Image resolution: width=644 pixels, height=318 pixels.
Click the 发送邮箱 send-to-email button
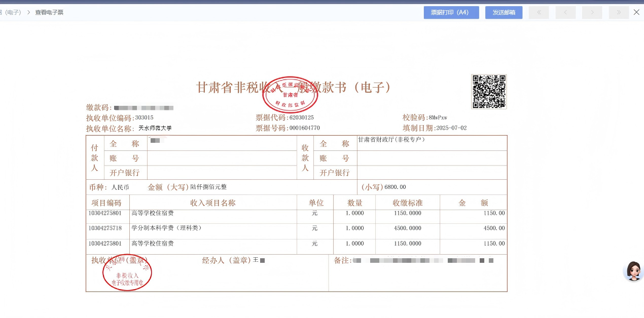coord(504,13)
